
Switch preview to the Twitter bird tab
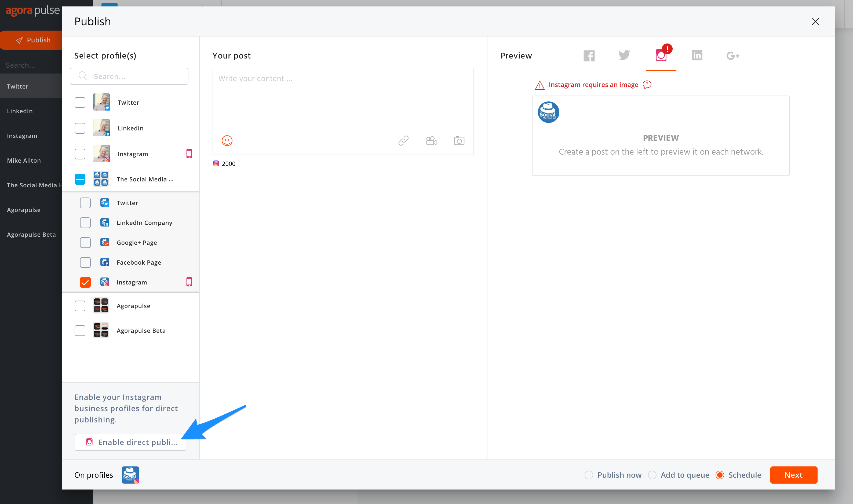pos(624,55)
